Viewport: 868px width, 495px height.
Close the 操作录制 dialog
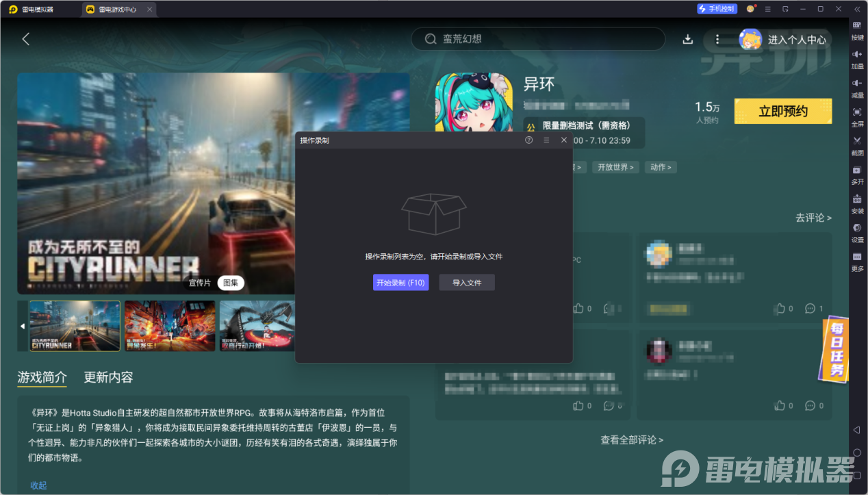(564, 140)
